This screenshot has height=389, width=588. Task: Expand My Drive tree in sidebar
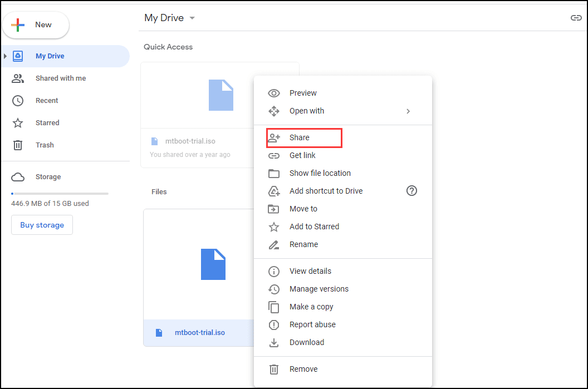pos(5,56)
